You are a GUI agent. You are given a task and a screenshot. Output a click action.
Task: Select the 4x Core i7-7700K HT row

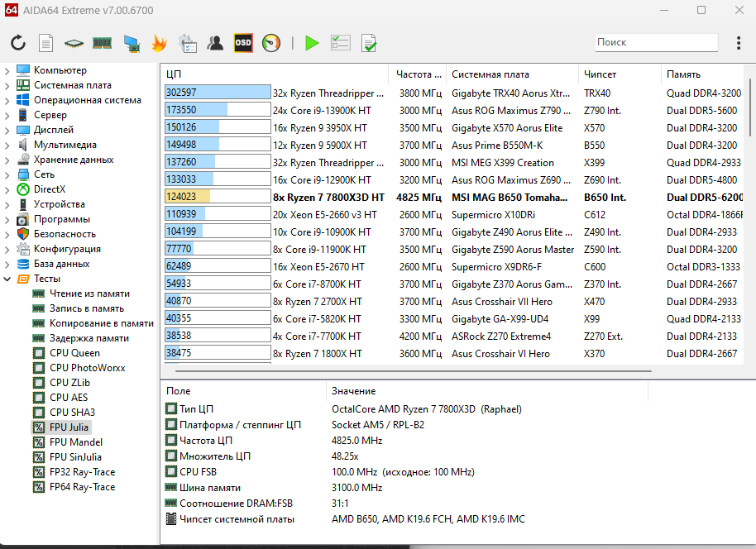coord(317,336)
